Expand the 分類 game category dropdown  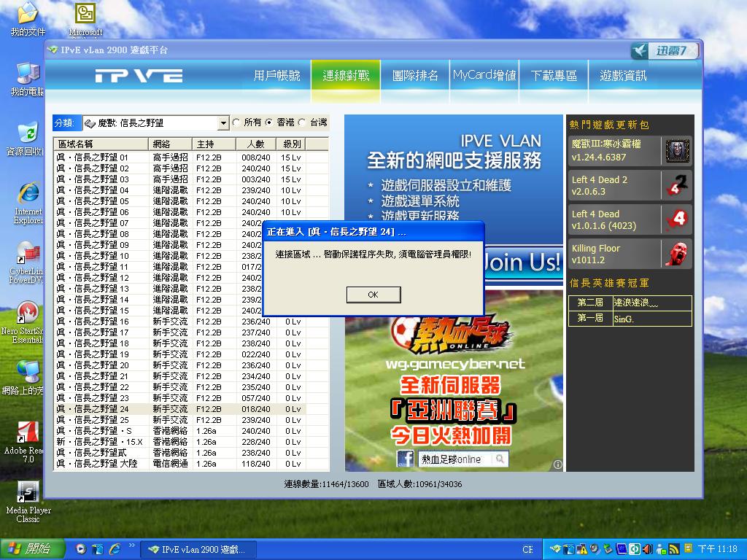click(x=223, y=123)
